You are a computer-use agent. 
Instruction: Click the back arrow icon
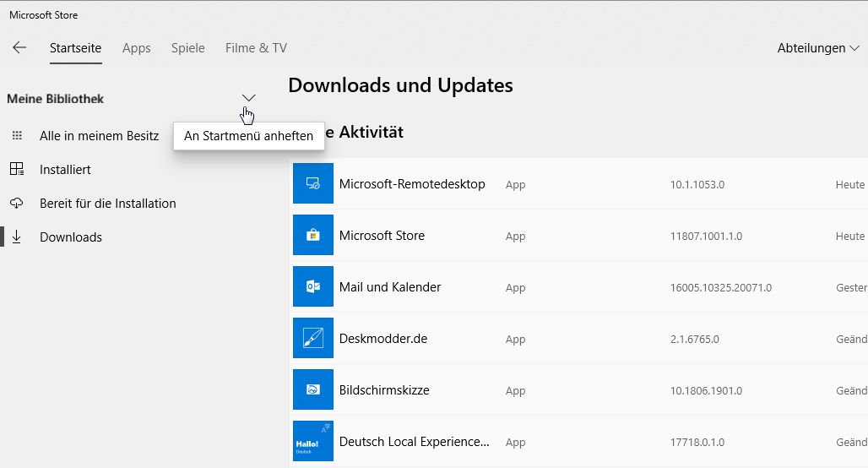coord(19,48)
